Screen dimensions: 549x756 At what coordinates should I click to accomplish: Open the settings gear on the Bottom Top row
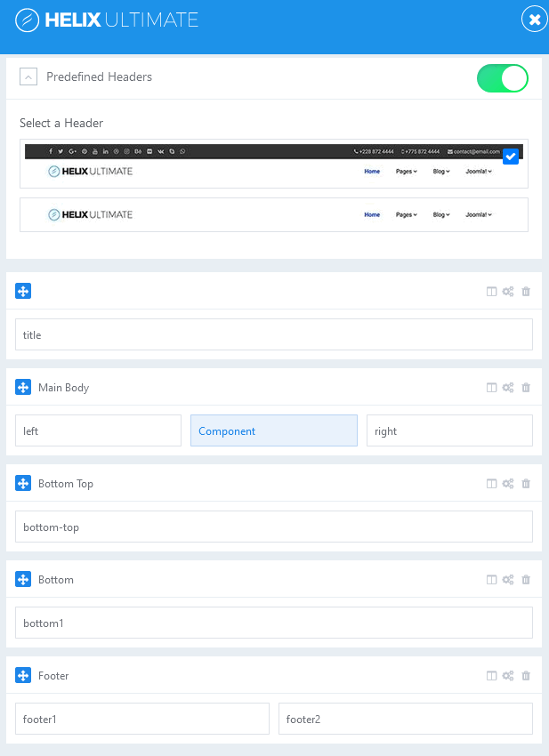508,483
